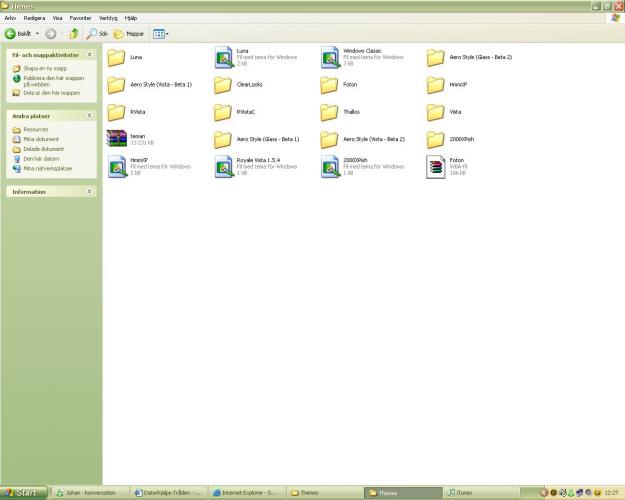
Task: Click the Up one level folder icon
Action: coord(73,34)
